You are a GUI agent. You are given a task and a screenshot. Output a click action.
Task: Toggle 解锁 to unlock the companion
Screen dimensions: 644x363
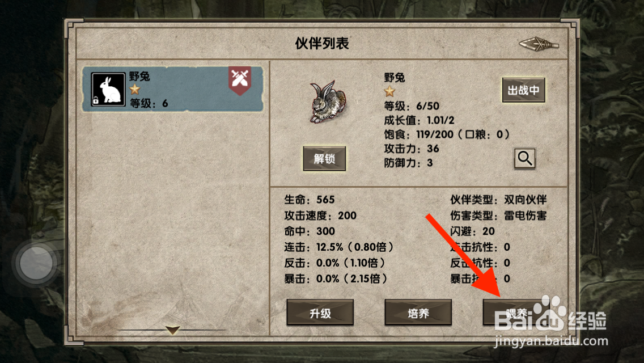(x=324, y=159)
